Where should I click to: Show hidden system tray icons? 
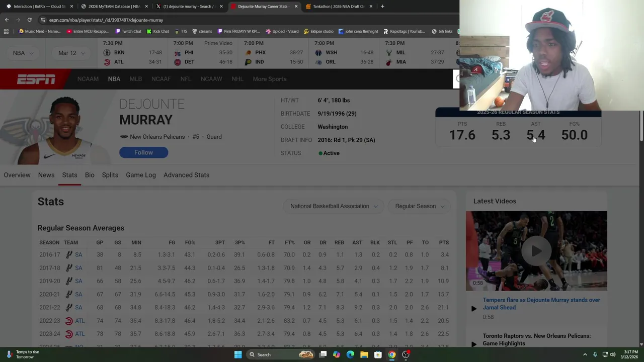585,354
